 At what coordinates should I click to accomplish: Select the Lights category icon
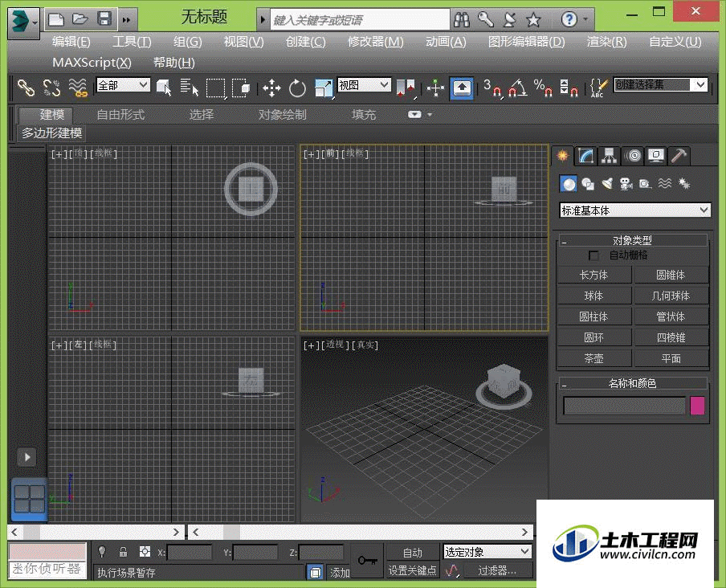(x=607, y=184)
